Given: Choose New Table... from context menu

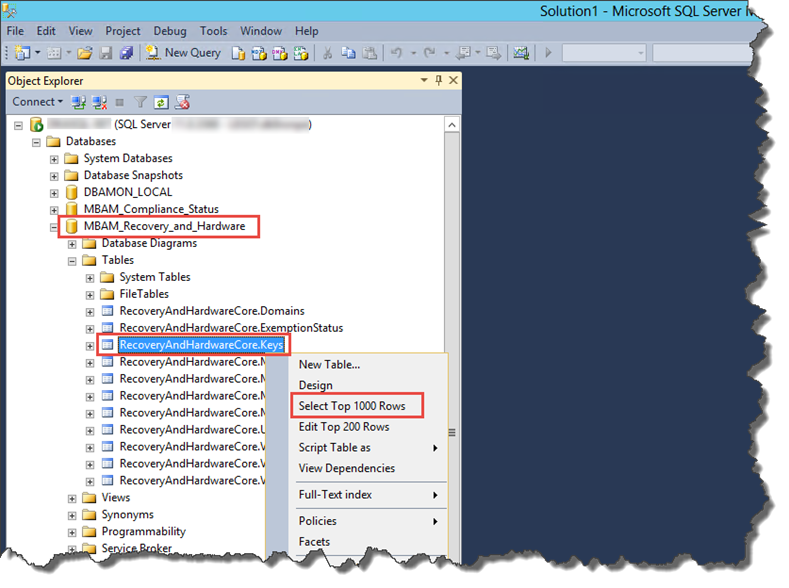Looking at the screenshot, I should coord(330,365).
